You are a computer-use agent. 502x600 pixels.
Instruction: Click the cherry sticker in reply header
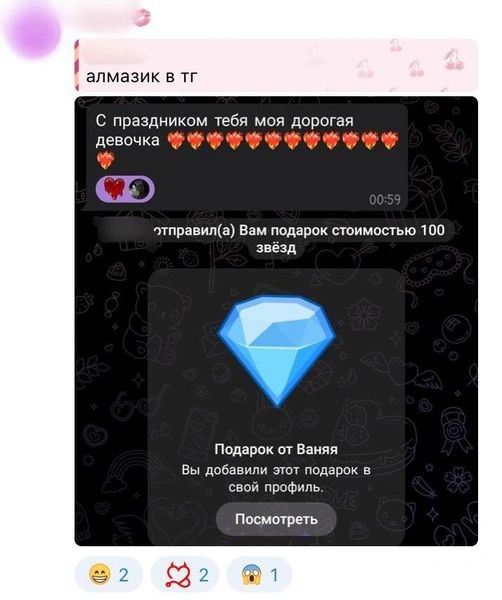pos(453,60)
